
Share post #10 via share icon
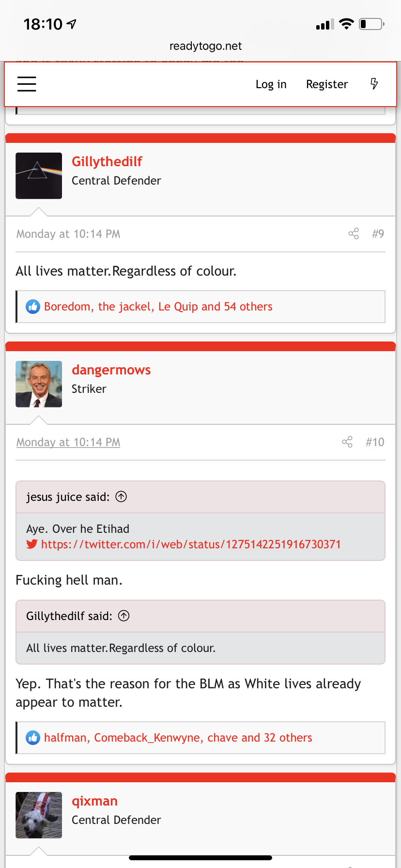tap(347, 442)
